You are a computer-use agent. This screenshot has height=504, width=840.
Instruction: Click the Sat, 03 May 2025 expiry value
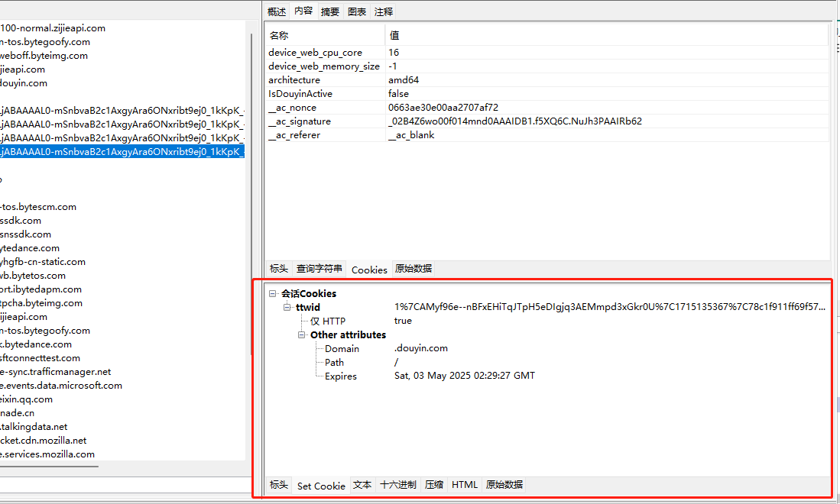click(x=465, y=376)
